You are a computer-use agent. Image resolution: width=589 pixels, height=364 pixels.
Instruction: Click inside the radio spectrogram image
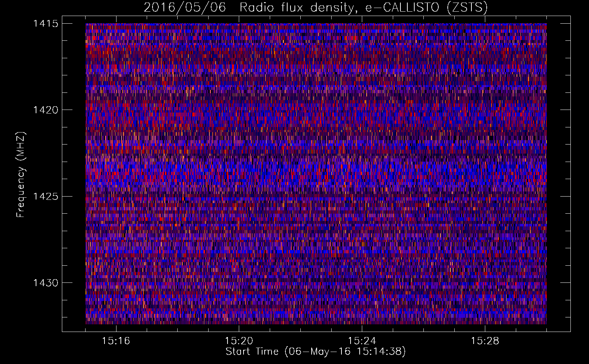(316, 174)
